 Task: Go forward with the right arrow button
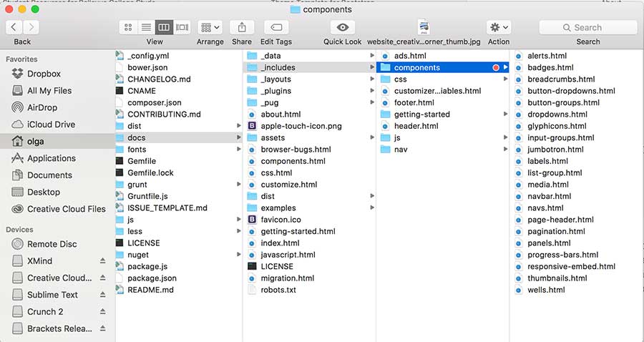pos(31,27)
